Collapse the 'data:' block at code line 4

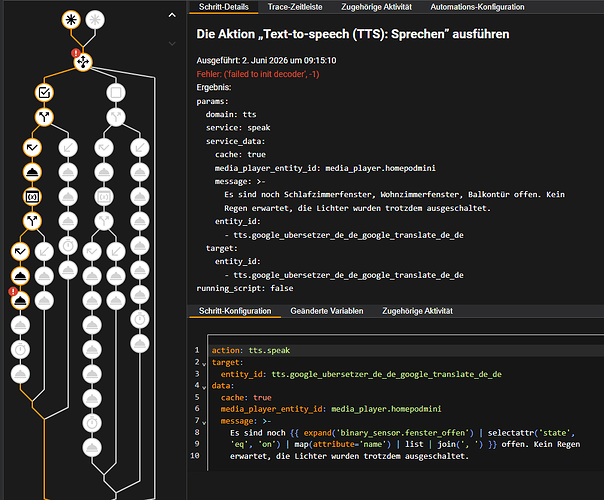point(204,387)
